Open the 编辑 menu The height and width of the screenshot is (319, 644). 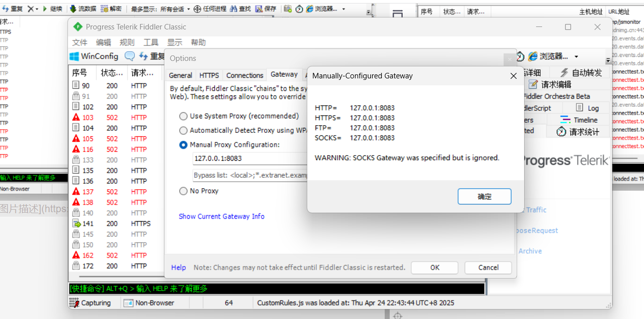[x=103, y=42]
